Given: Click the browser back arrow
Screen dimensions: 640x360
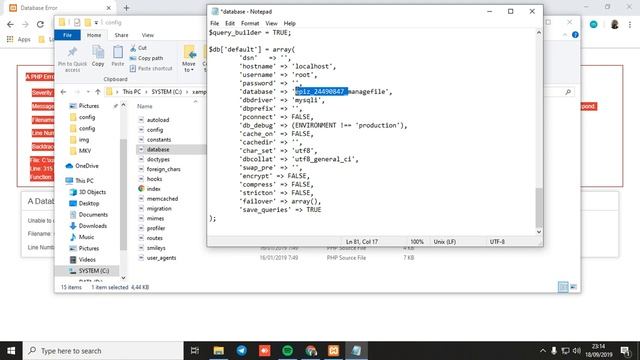Looking at the screenshot, I should pos(10,24).
